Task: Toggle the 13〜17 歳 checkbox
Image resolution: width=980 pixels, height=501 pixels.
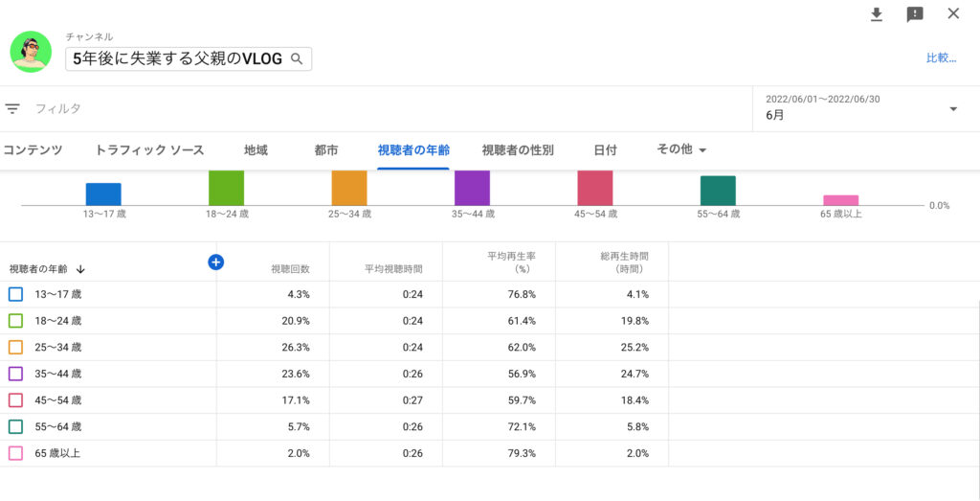Action: (15, 294)
